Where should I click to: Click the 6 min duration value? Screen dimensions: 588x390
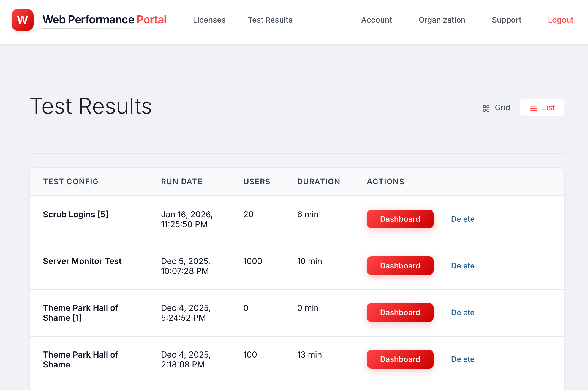(308, 214)
